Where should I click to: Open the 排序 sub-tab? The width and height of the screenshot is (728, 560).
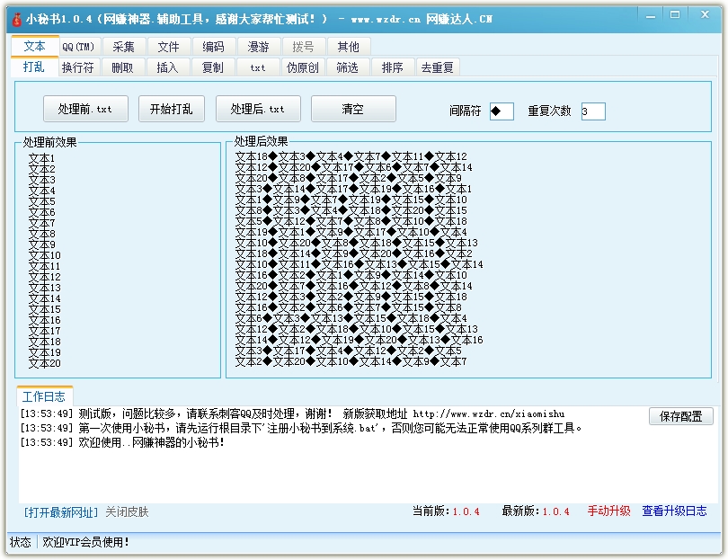(392, 67)
